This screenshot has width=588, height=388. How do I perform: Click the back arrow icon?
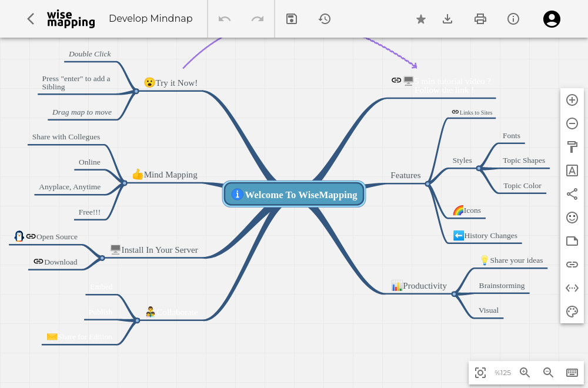(x=31, y=19)
